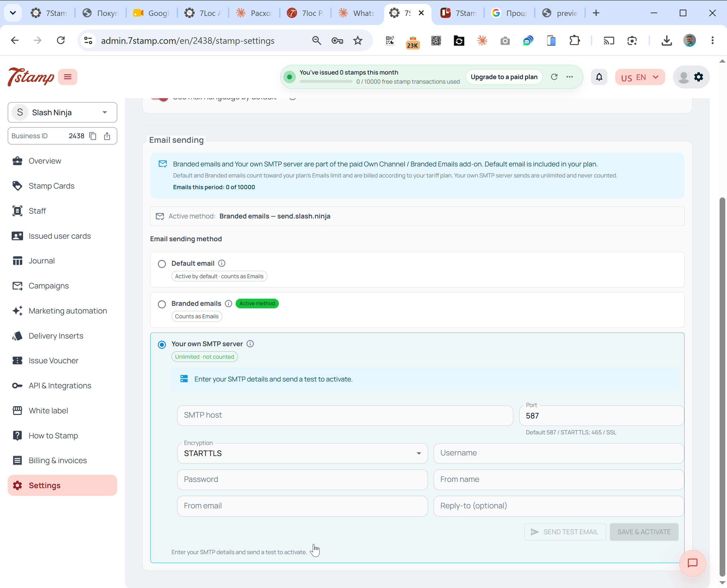
Task: Show info for Default email
Action: 222,263
